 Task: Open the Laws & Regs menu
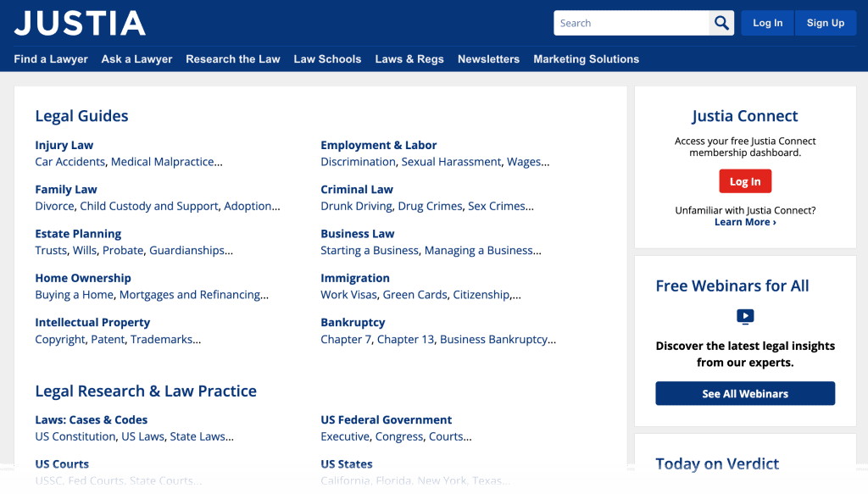pos(409,59)
